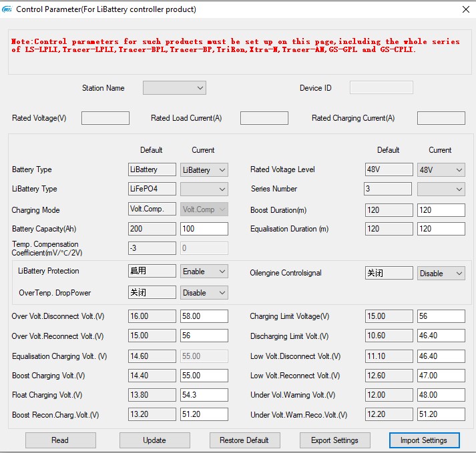The height and width of the screenshot is (453, 476).
Task: Click Restore Default button
Action: [x=244, y=440]
